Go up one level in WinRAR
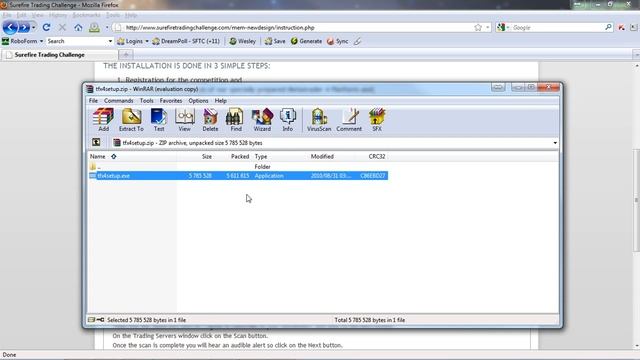Viewport: 640px width, 360px height. click(96, 142)
